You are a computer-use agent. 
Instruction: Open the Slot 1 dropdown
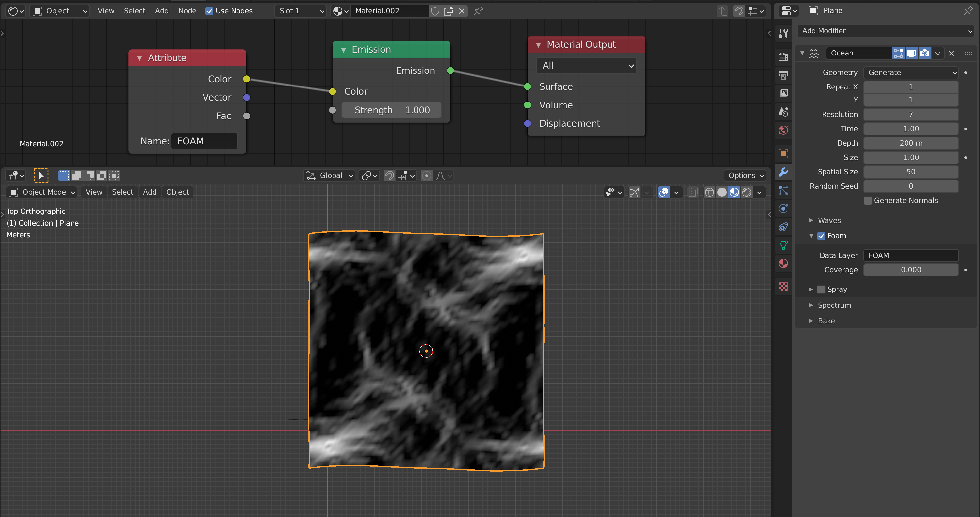300,11
